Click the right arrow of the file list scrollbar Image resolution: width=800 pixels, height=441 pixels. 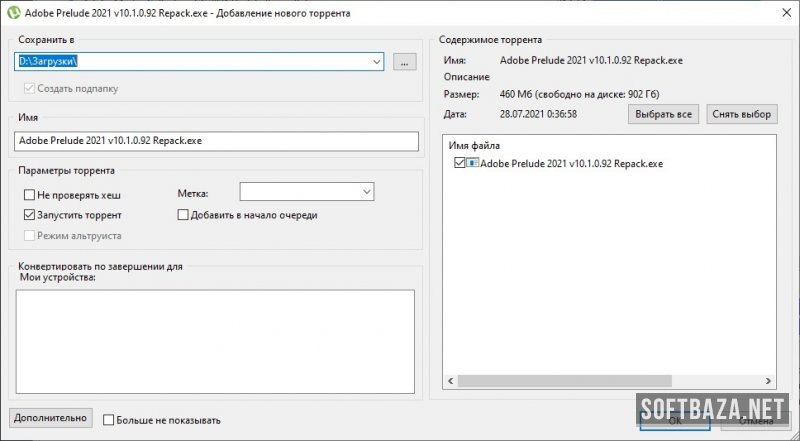pos(768,381)
